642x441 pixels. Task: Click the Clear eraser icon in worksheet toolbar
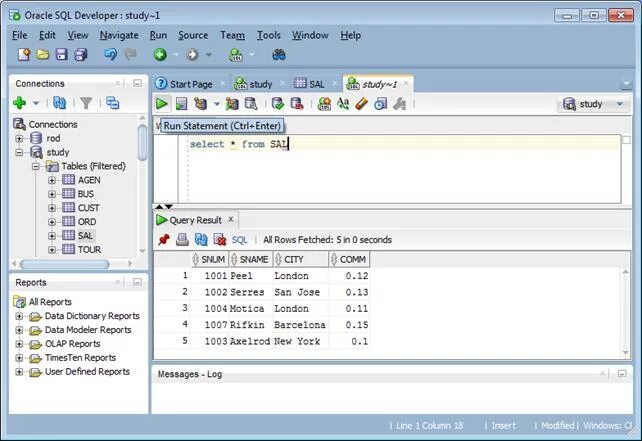point(362,104)
